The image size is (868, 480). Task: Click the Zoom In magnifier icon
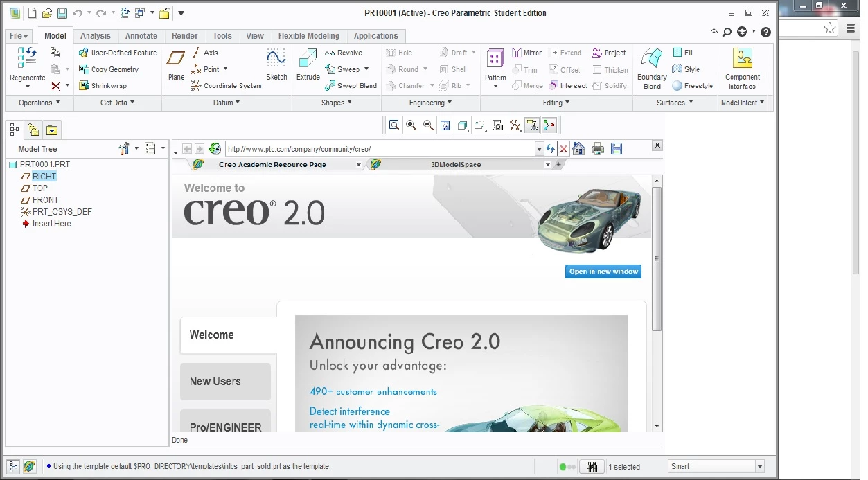click(x=411, y=125)
